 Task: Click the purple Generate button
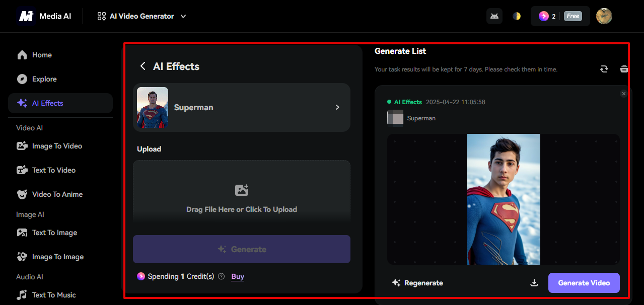[x=242, y=249]
